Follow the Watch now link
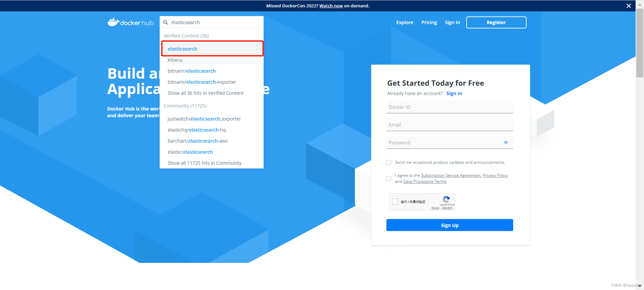The width and height of the screenshot is (644, 290). click(x=331, y=6)
